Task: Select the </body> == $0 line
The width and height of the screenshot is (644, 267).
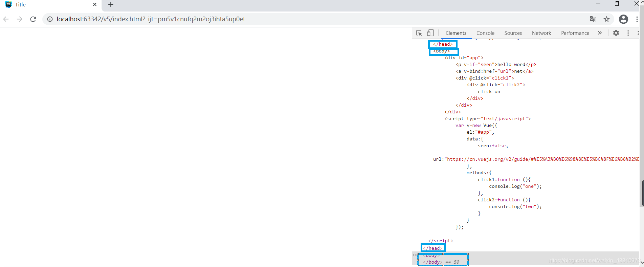Action: tap(441, 262)
